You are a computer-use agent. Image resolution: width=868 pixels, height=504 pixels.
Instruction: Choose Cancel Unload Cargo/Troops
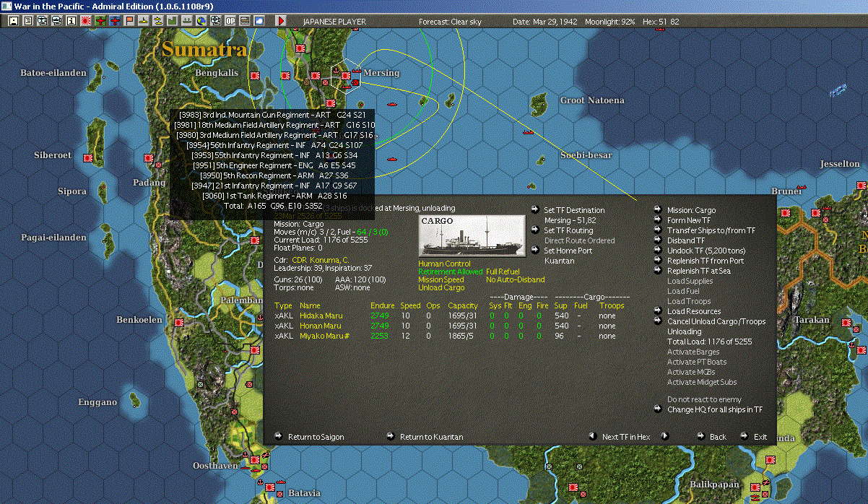(x=716, y=321)
